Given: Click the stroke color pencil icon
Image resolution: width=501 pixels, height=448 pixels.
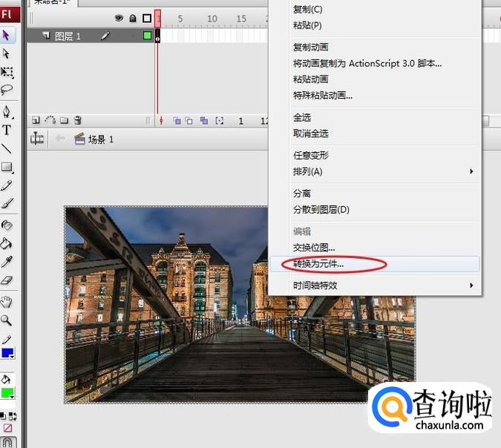Looking at the screenshot, I should point(7,340).
